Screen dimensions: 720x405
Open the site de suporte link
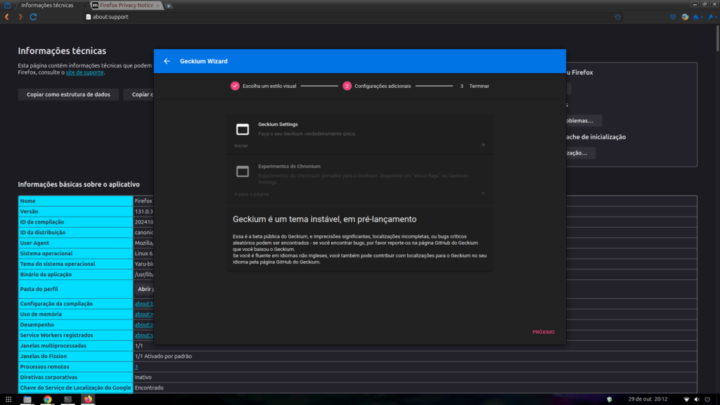84,73
